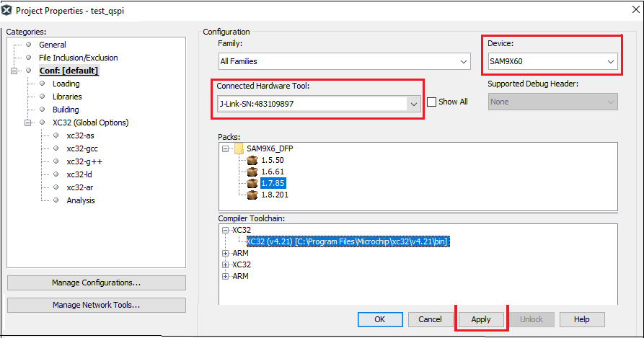
Task: Open xc32-g++ options
Action: point(84,161)
